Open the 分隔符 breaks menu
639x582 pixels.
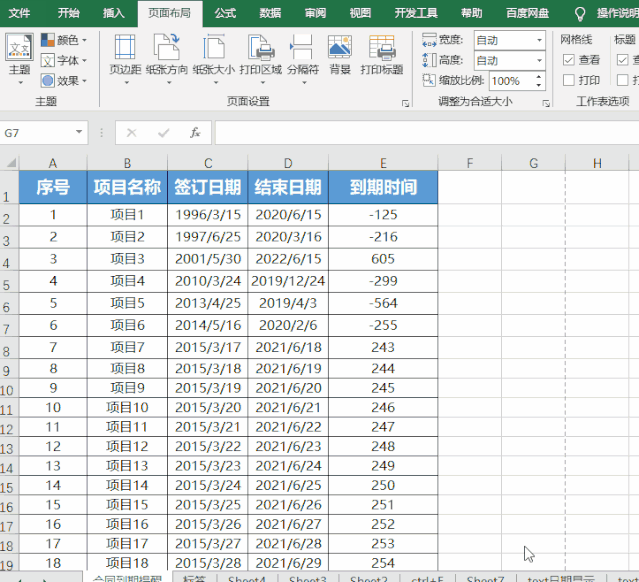pos(303,59)
